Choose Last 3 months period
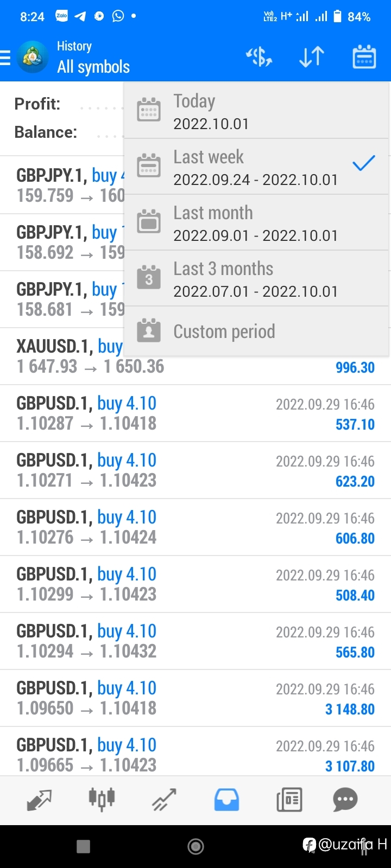The width and height of the screenshot is (391, 868). pos(256,278)
